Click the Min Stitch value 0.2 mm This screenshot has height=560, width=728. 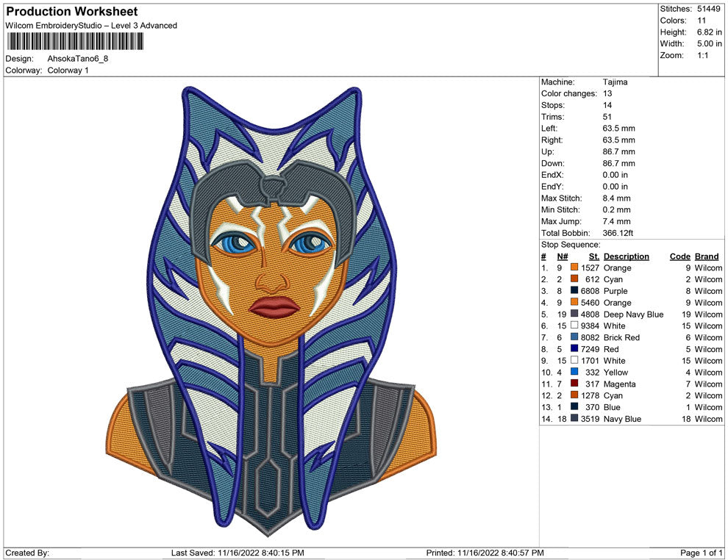coord(616,209)
